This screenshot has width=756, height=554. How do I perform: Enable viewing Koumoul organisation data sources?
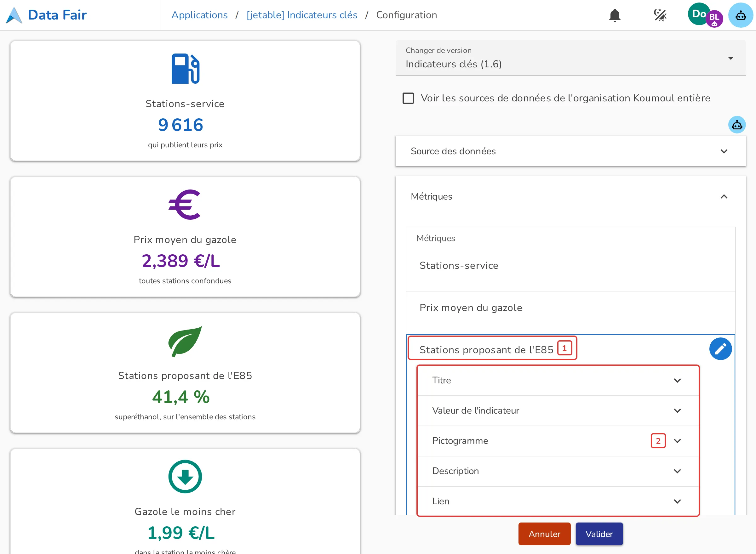pyautogui.click(x=408, y=98)
